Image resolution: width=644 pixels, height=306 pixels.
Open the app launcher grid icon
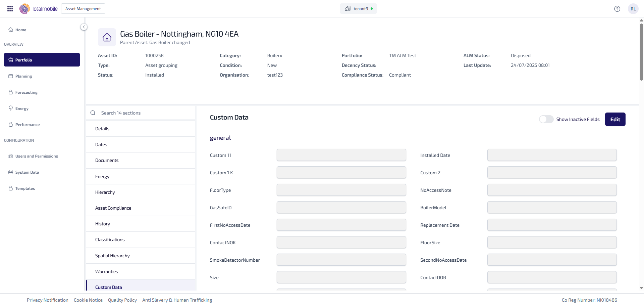10,9
